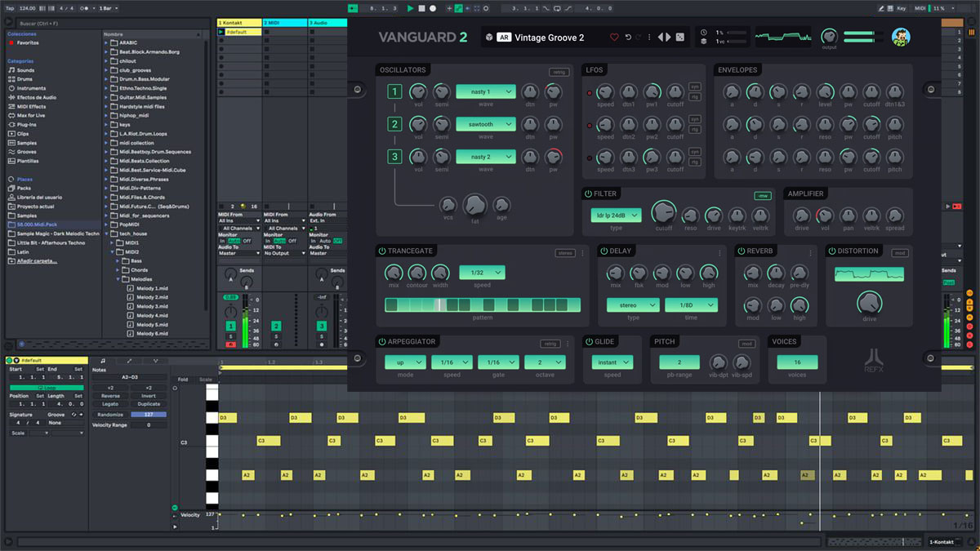Image resolution: width=980 pixels, height=551 pixels.
Task: Adjust the filter cutoff knob
Action: point(664,213)
